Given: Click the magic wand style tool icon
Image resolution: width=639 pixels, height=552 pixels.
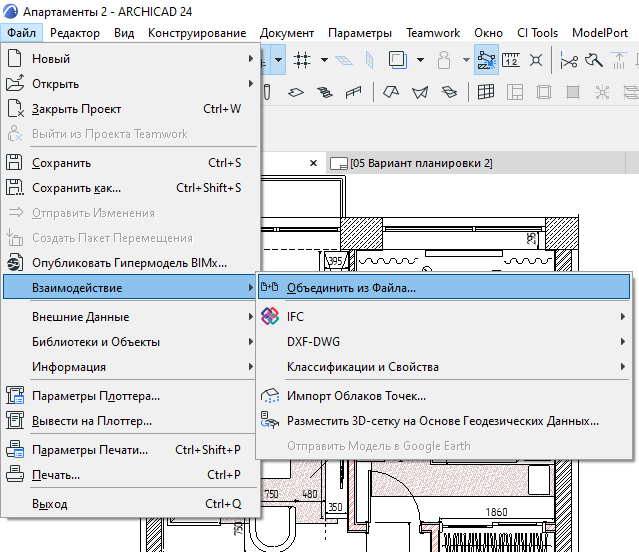Looking at the screenshot, I should (594, 60).
